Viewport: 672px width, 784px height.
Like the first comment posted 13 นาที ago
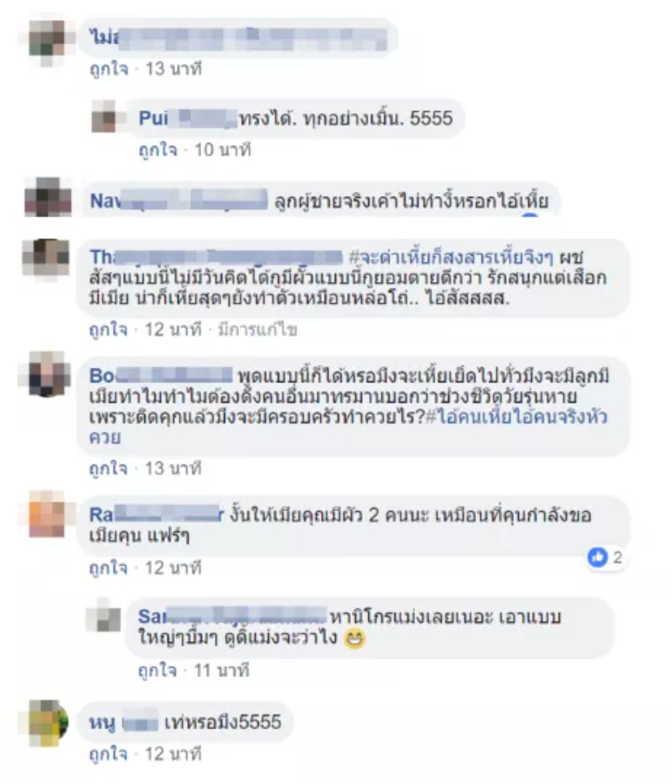(x=108, y=69)
